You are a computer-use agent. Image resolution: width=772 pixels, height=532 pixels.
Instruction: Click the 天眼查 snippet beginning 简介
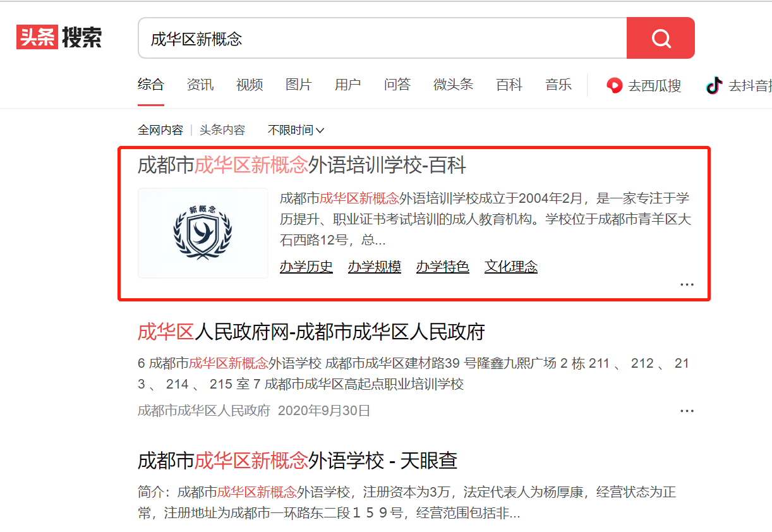click(x=407, y=502)
